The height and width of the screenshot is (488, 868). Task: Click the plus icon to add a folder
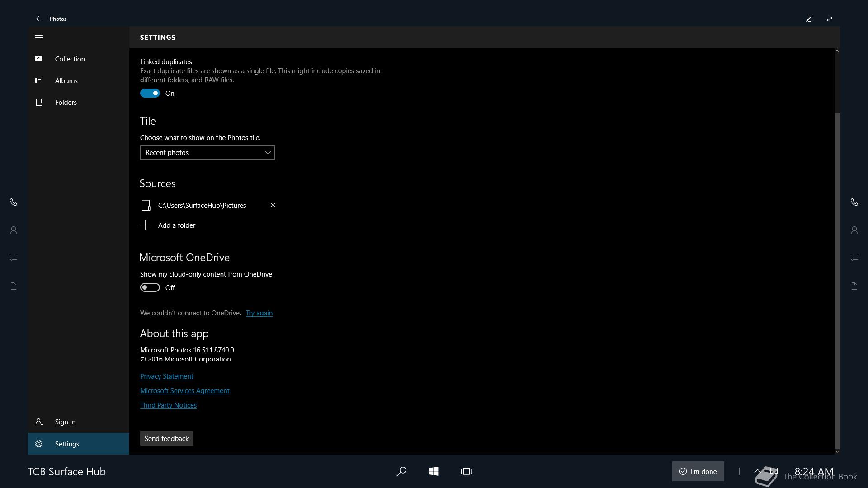pyautogui.click(x=146, y=225)
